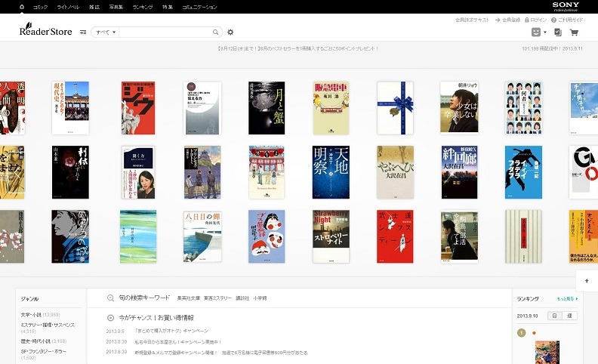
Task: Open the masks illustrated book cover
Action: 267,236
